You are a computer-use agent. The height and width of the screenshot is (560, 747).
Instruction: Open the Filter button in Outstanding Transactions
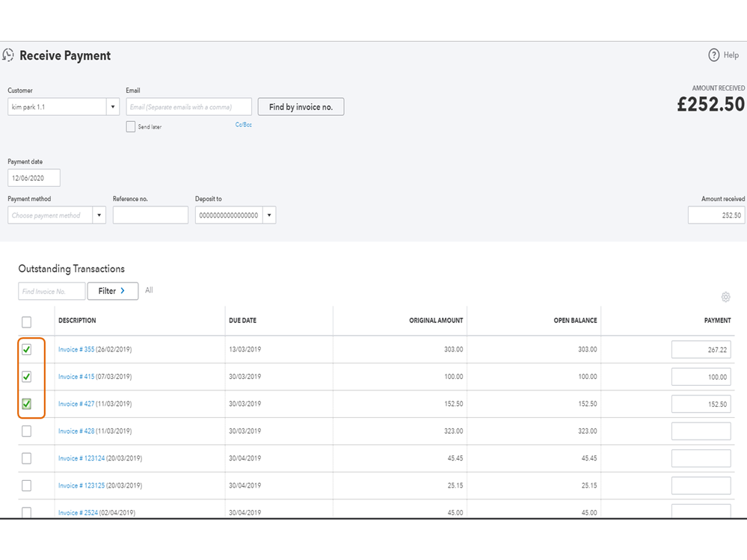point(112,291)
